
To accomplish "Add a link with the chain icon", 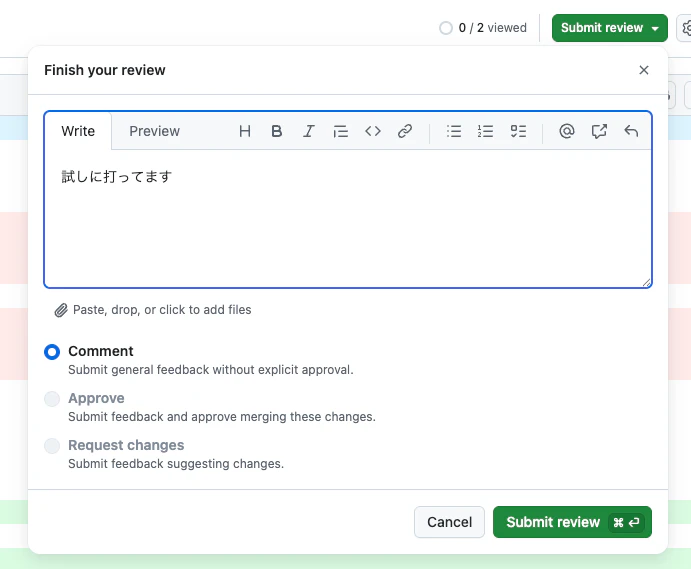I will tap(405, 131).
